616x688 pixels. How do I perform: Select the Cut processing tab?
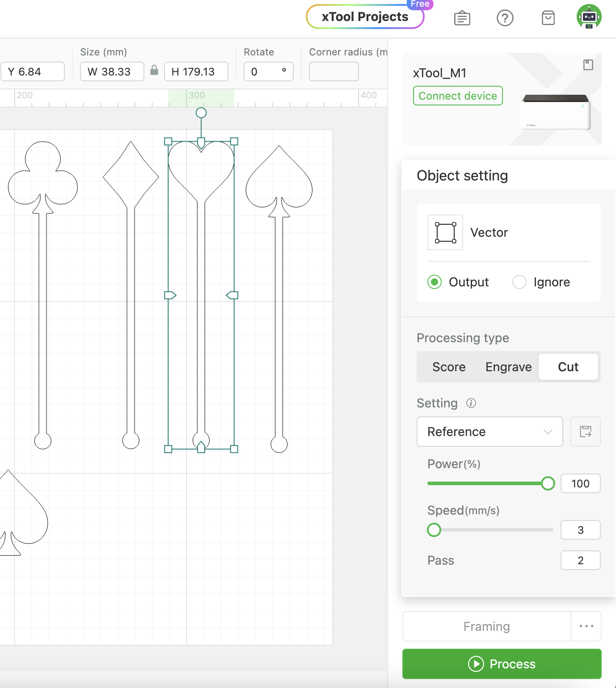tap(568, 367)
